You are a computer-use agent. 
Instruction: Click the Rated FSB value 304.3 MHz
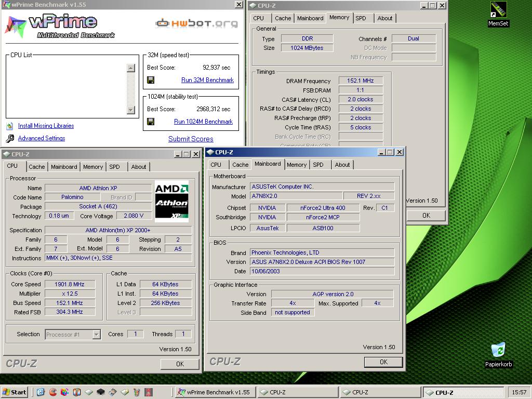(70, 312)
